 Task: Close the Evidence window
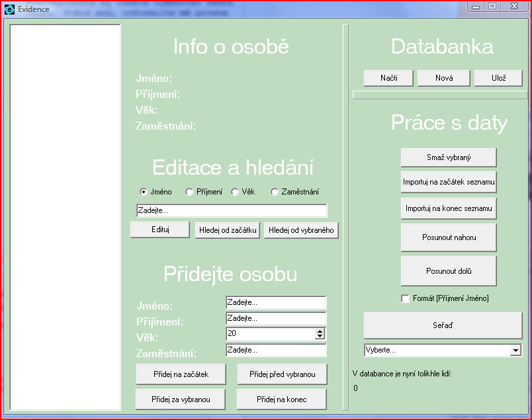[x=514, y=7]
